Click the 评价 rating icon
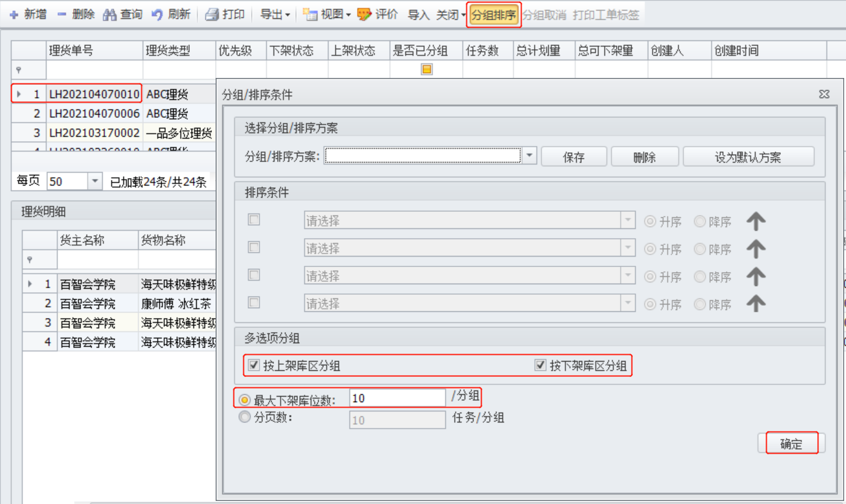Image resolution: width=846 pixels, height=504 pixels. (x=364, y=15)
